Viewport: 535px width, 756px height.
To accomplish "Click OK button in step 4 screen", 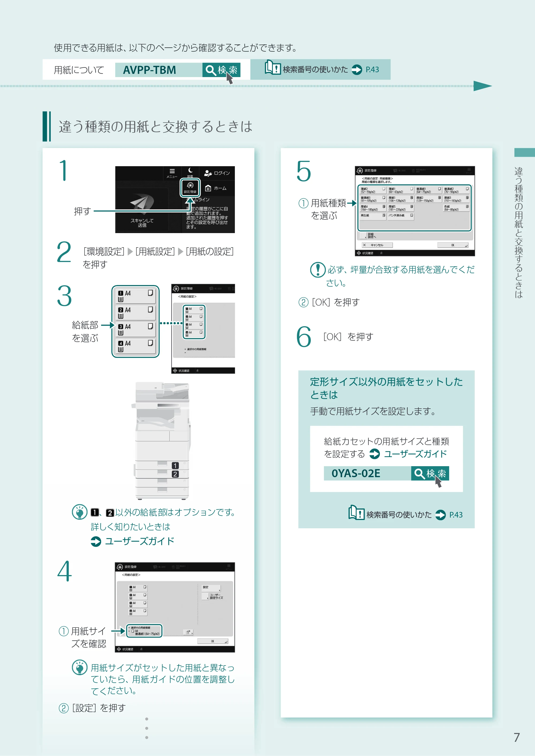I will click(x=212, y=641).
